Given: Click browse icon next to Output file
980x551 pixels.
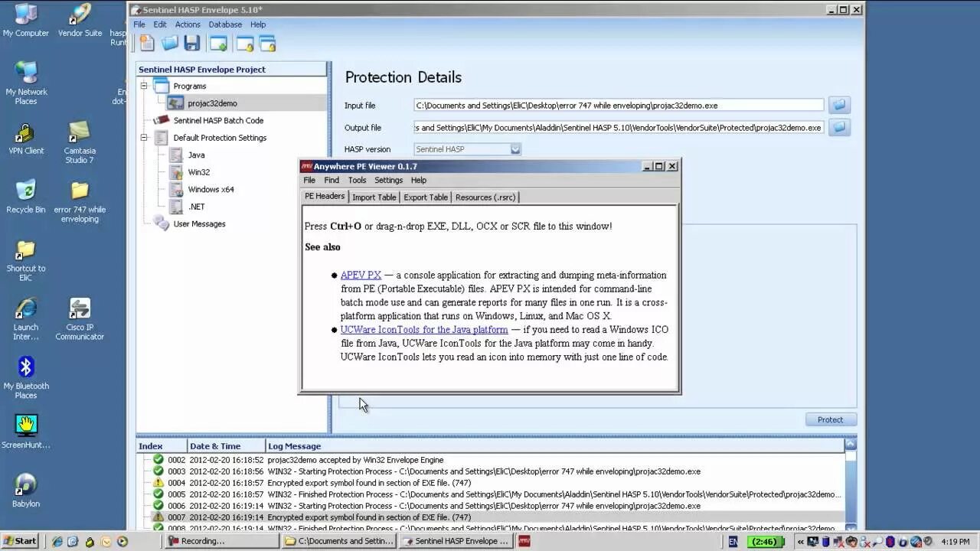Looking at the screenshot, I should pos(839,128).
